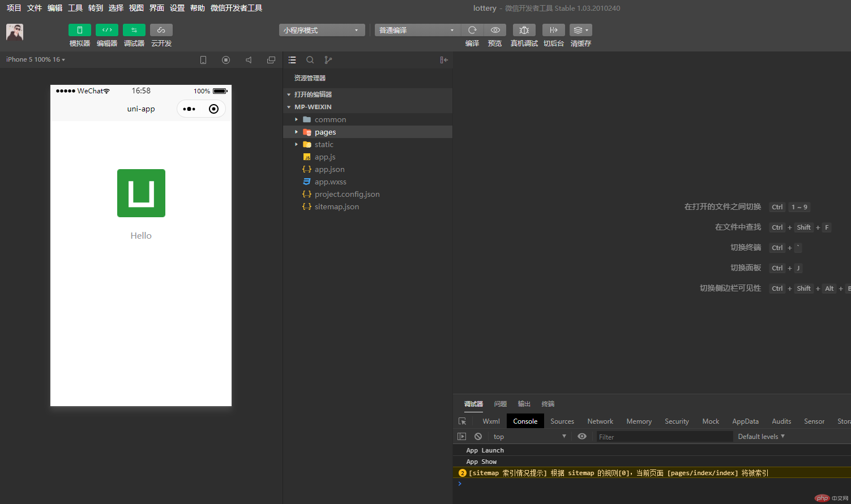Click the compile (编译) refresh icon

point(472,30)
